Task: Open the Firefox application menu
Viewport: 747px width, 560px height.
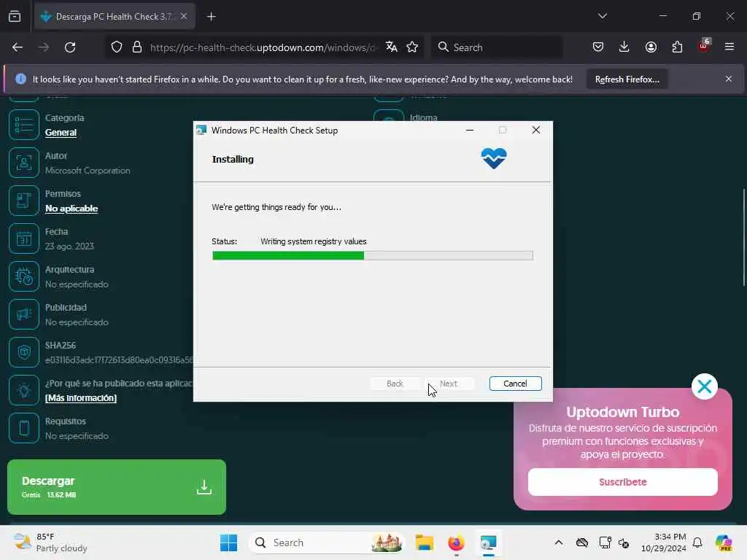Action: [x=729, y=47]
